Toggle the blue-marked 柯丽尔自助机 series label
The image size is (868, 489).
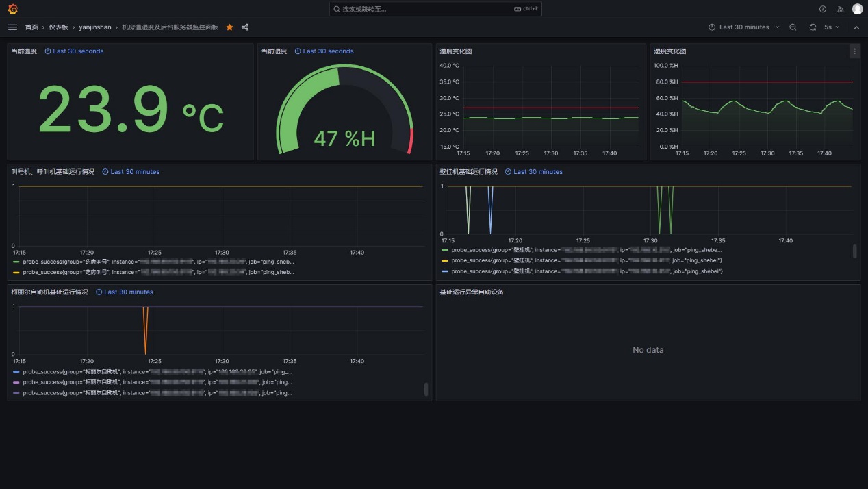[157, 372]
